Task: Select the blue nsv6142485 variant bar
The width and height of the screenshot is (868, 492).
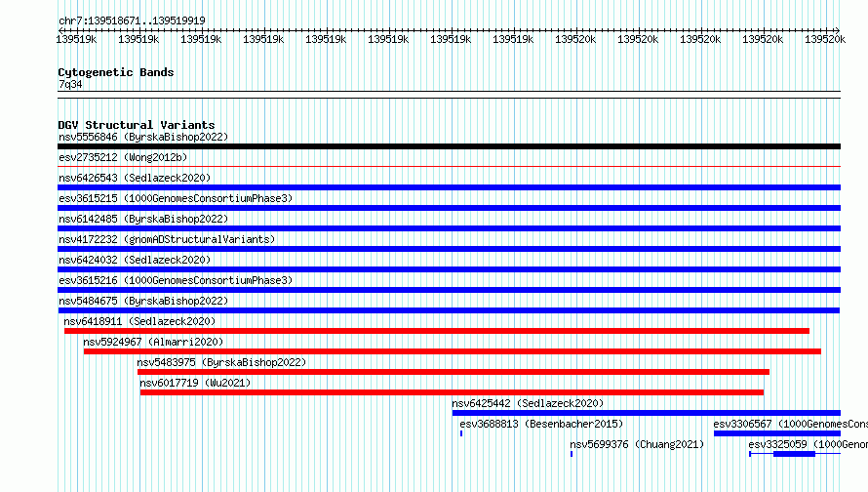Action: pyautogui.click(x=449, y=228)
